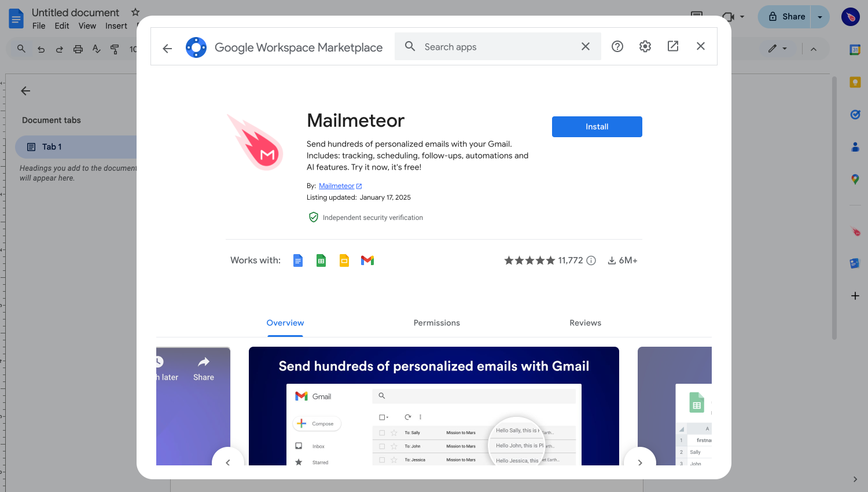868x492 pixels.
Task: Go back in Marketplace dialog
Action: [167, 49]
